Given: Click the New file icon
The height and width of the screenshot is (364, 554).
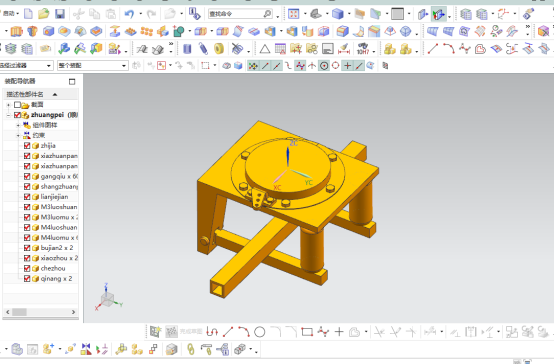Looking at the screenshot, I should (x=28, y=14).
